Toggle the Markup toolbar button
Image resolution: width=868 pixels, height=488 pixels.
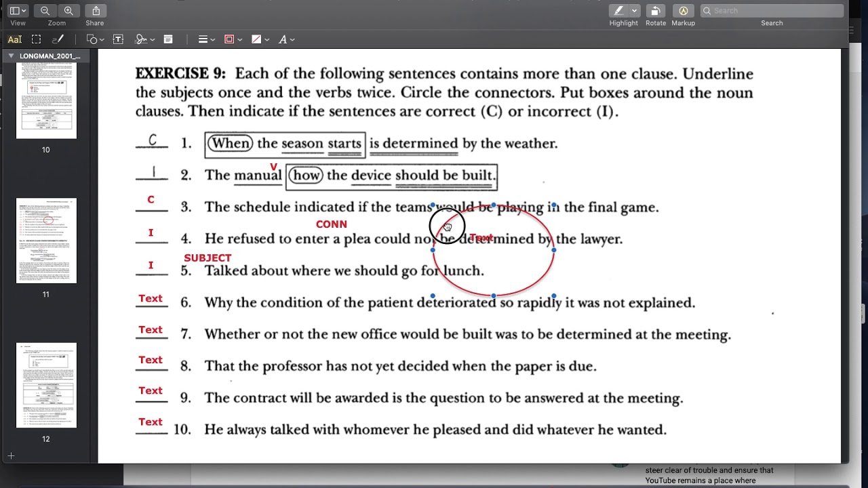(683, 11)
